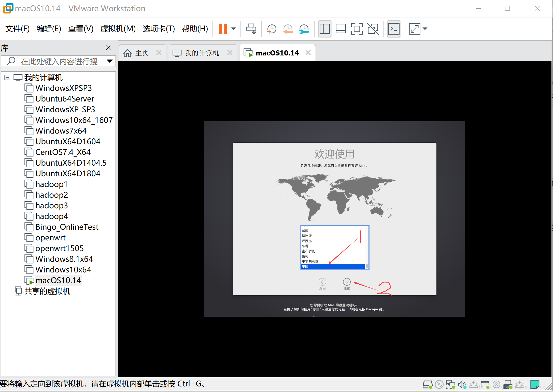Close the macOS10.14 tab
553x392 pixels.
[308, 53]
